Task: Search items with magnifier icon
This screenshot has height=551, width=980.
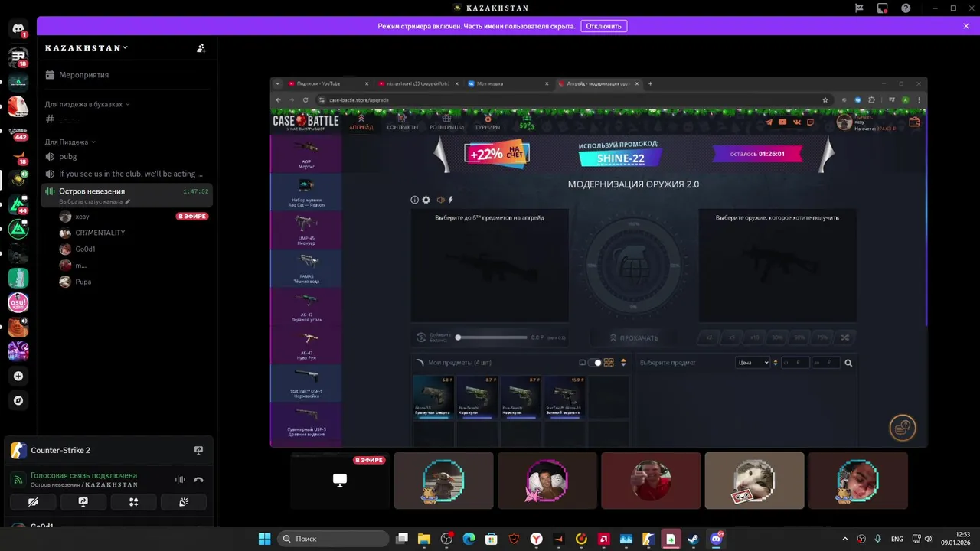Action: (x=848, y=363)
